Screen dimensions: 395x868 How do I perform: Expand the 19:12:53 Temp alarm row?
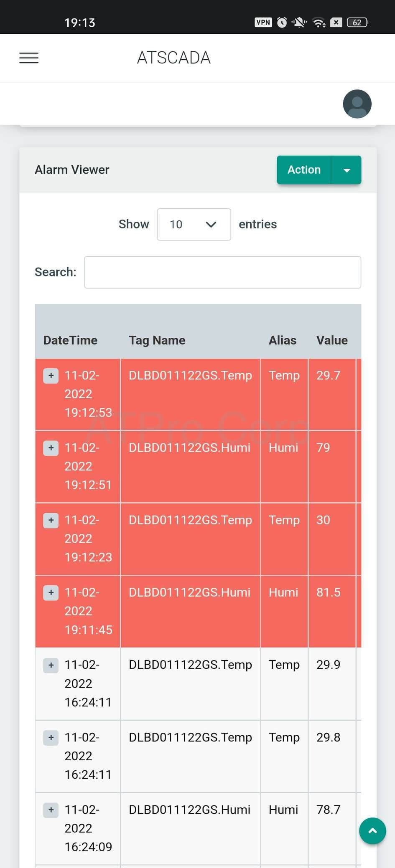(51, 376)
